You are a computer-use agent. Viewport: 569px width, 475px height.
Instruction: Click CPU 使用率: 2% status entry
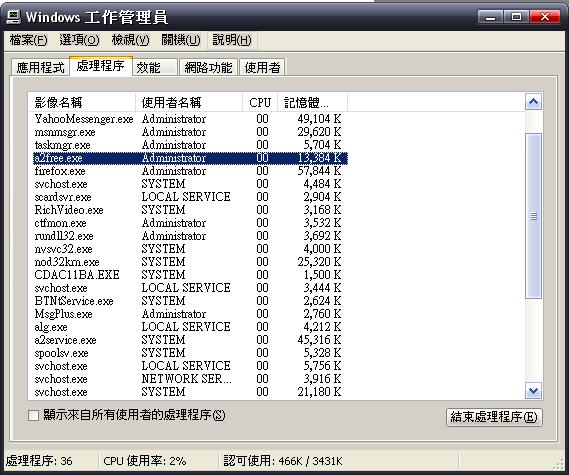tap(144, 461)
